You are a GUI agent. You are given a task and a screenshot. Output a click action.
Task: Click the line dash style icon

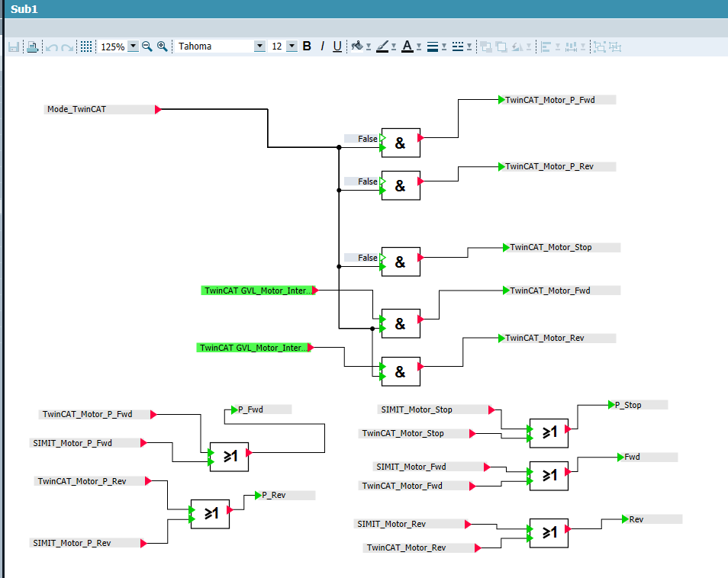pyautogui.click(x=458, y=47)
